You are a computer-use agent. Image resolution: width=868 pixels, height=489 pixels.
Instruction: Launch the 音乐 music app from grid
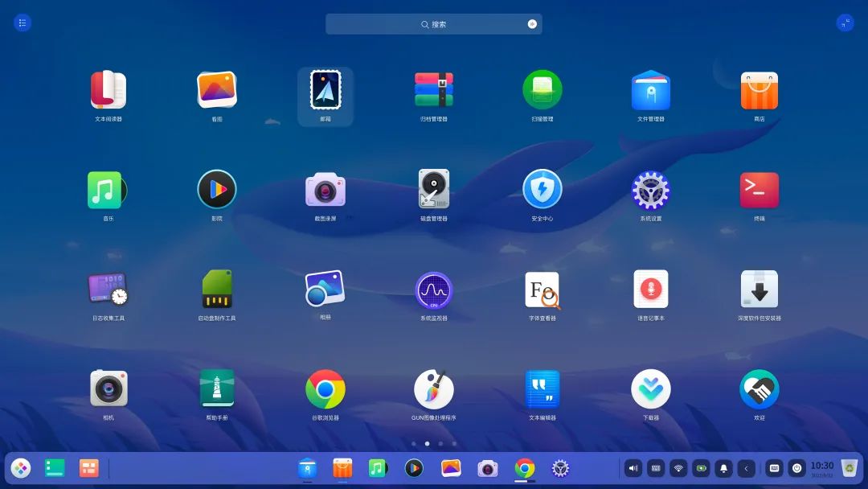coord(107,190)
